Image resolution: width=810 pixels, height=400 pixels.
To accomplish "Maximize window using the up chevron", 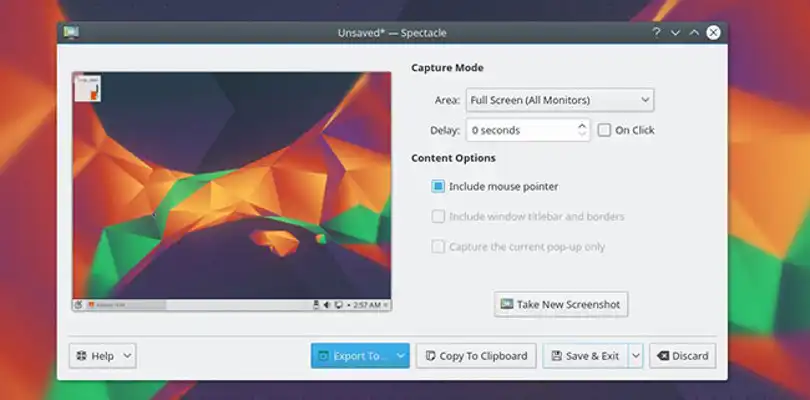I will click(694, 33).
